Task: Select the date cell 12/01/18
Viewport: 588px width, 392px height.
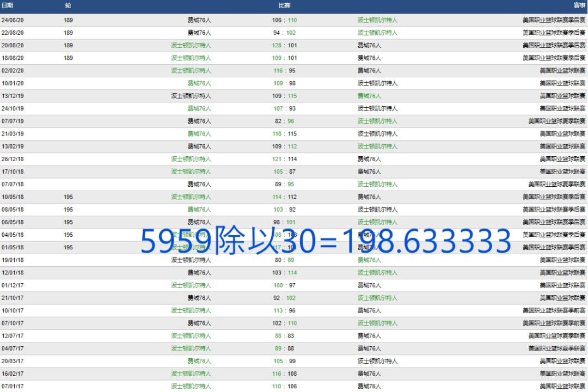Action: click(13, 273)
